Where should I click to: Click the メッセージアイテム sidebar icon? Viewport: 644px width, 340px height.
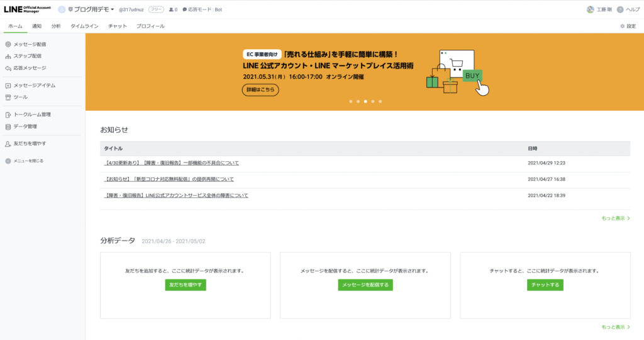[x=8, y=86]
